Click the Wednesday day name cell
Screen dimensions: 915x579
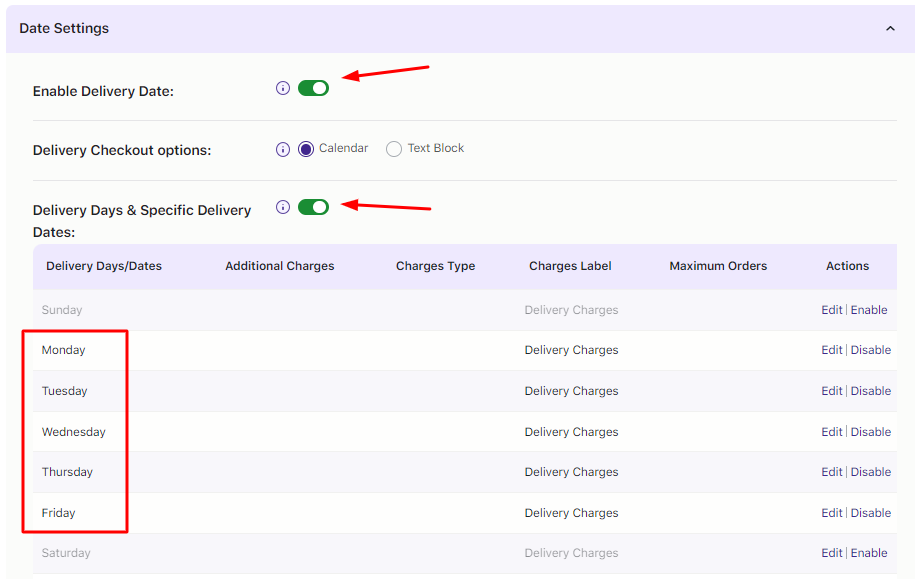[x=74, y=432]
